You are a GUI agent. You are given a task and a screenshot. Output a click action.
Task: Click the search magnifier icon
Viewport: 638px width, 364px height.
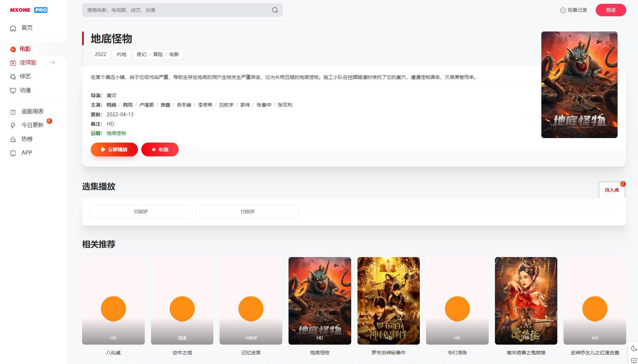tap(274, 10)
